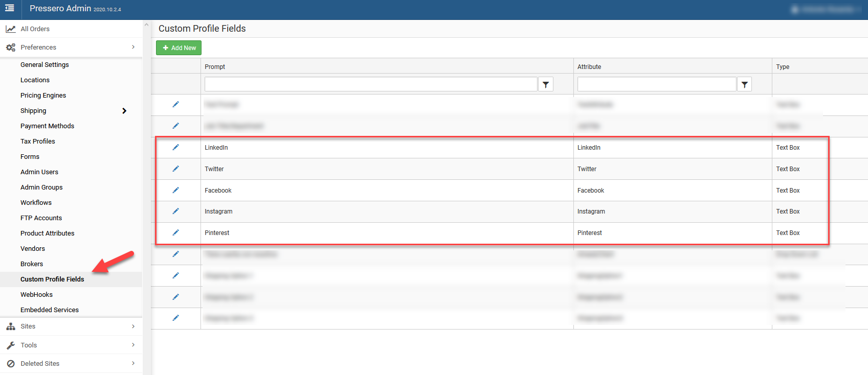The height and width of the screenshot is (375, 868).
Task: Click pencil icon for Facebook row
Action: pos(175,191)
